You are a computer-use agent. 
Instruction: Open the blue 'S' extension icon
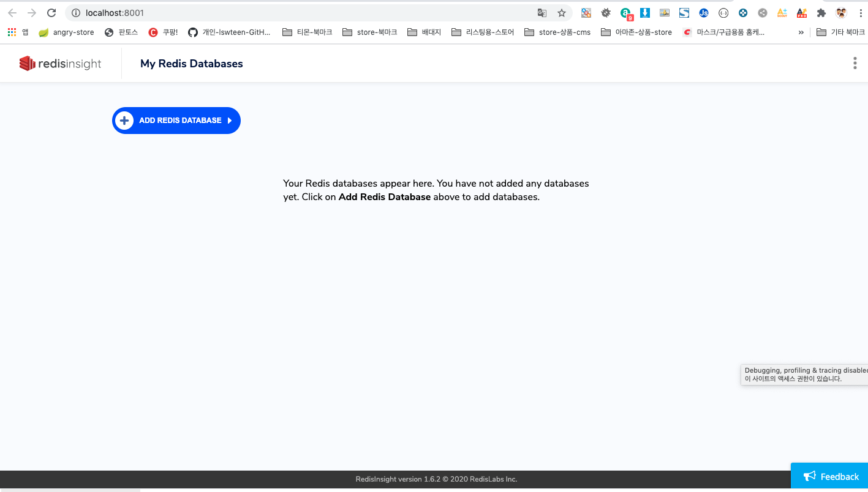tap(684, 13)
